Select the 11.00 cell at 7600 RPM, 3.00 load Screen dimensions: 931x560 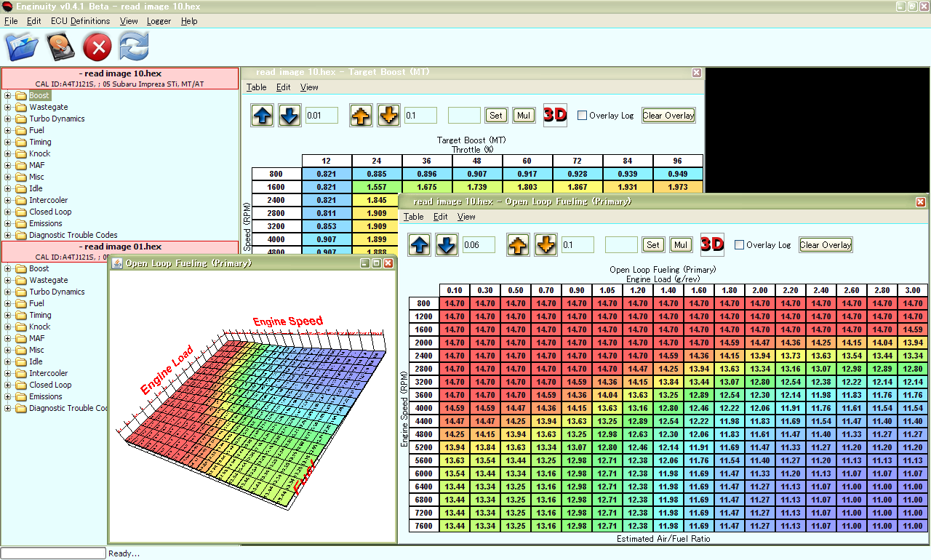pyautogui.click(x=912, y=526)
